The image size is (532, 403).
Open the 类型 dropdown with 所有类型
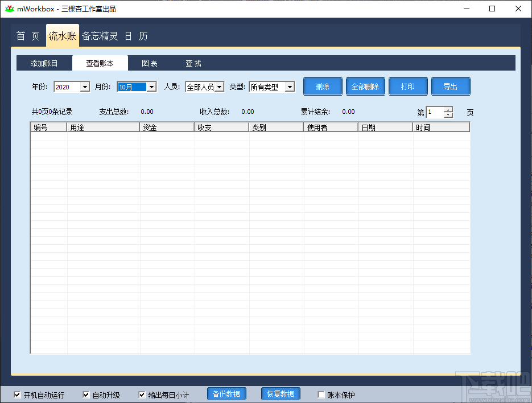point(290,87)
